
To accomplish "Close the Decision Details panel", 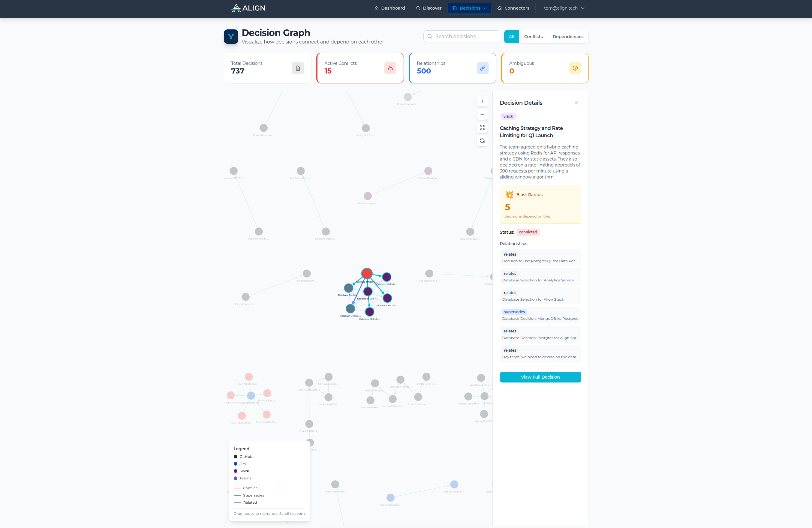I will [576, 103].
